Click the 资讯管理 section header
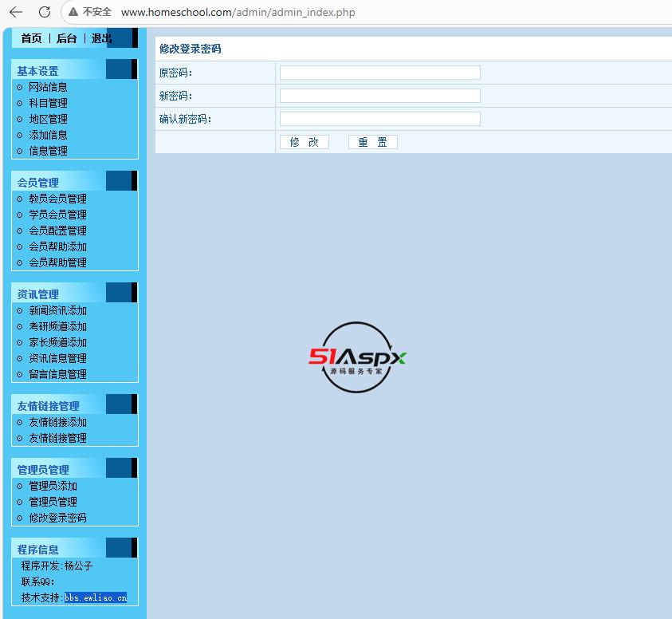This screenshot has width=672, height=619. [37, 294]
